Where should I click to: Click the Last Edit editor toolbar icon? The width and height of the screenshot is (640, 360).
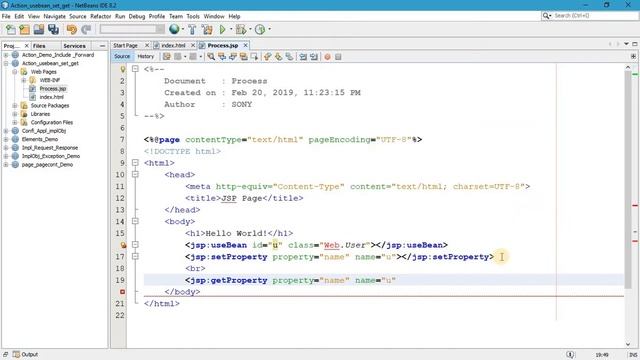click(x=167, y=57)
